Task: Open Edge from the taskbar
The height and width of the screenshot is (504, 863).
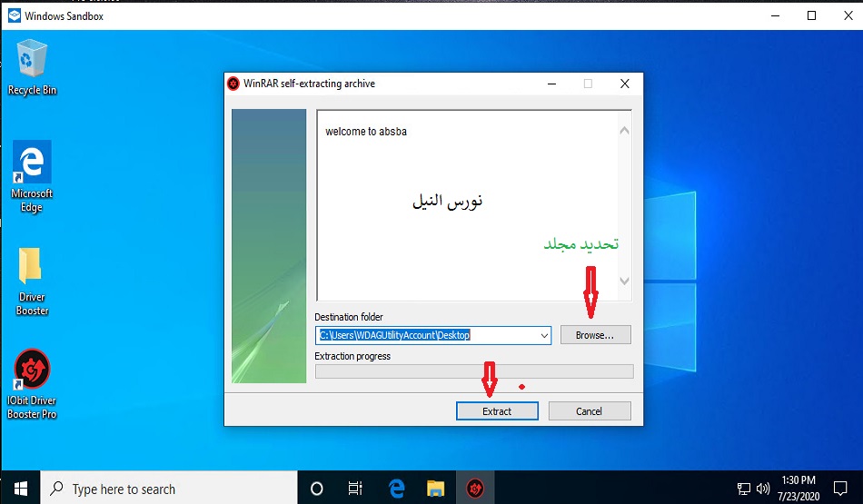Action: 396,489
